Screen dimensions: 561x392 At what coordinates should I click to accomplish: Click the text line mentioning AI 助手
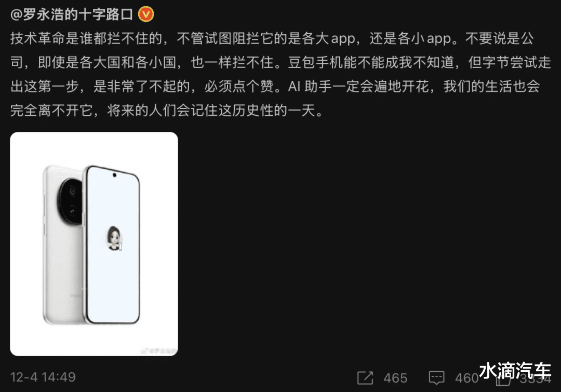click(413, 87)
